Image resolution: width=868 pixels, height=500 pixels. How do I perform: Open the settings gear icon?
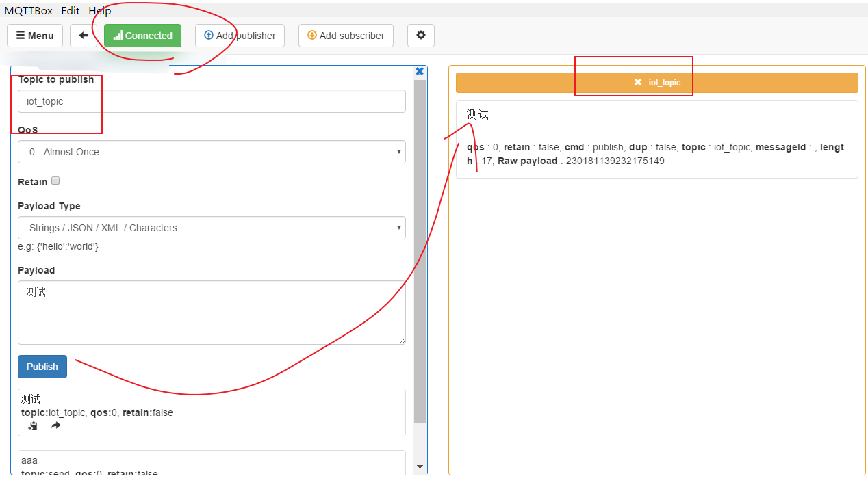pyautogui.click(x=420, y=35)
